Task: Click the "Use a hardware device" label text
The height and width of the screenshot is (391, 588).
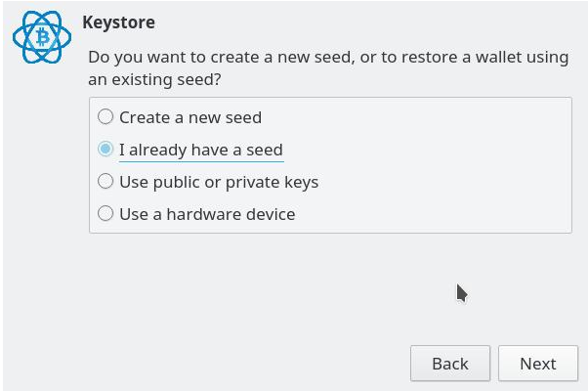Action: [207, 214]
